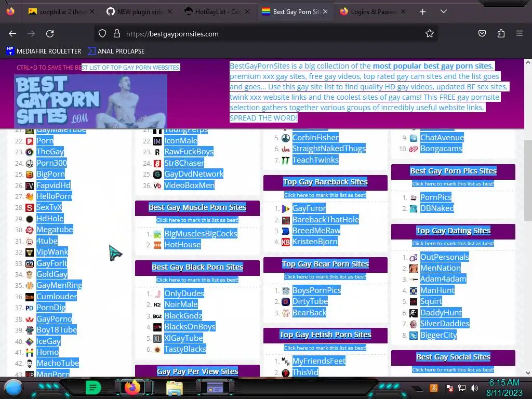Viewport: 532px width, 399px height.
Task: Open the network tray icon
Action: [x=461, y=388]
